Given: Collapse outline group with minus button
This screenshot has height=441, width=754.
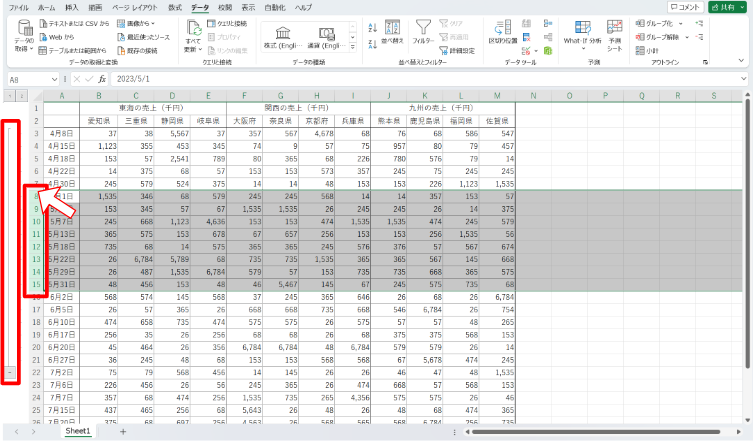Looking at the screenshot, I should 10,372.
